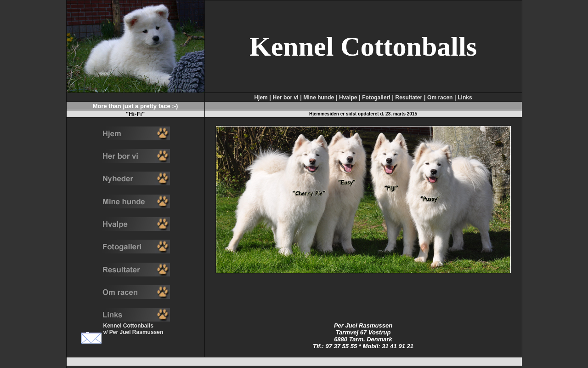This screenshot has height=368, width=588.
Task: Open Nyheder paw button in sidebar
Action: point(136,178)
